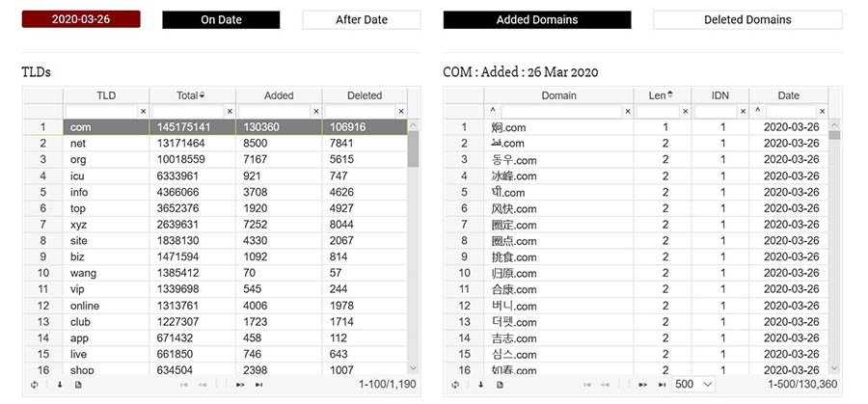Show Deleted Domains list
The width and height of the screenshot is (868, 404).
pyautogui.click(x=747, y=19)
